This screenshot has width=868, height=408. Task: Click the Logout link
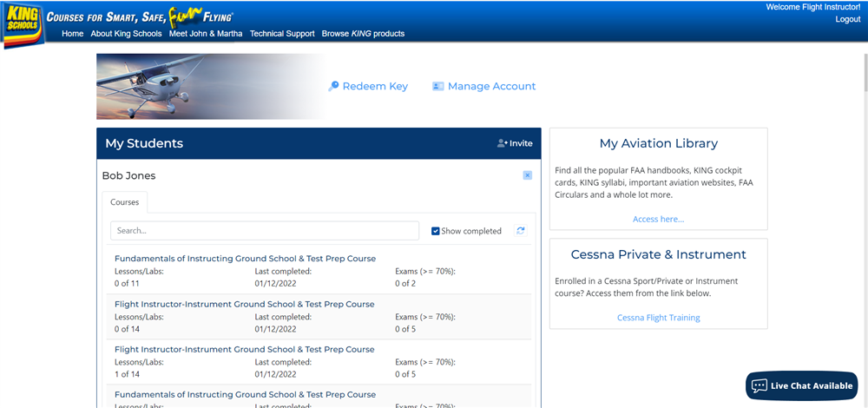[848, 19]
